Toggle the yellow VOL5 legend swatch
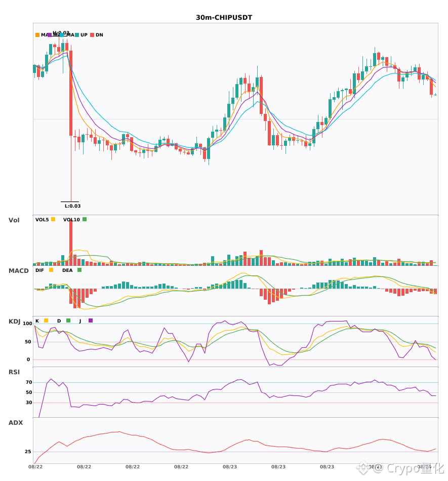This screenshot has width=448, height=481. point(53,219)
